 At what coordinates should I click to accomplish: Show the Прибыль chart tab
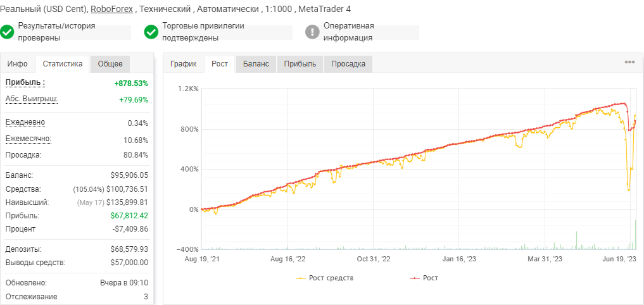[x=300, y=64]
